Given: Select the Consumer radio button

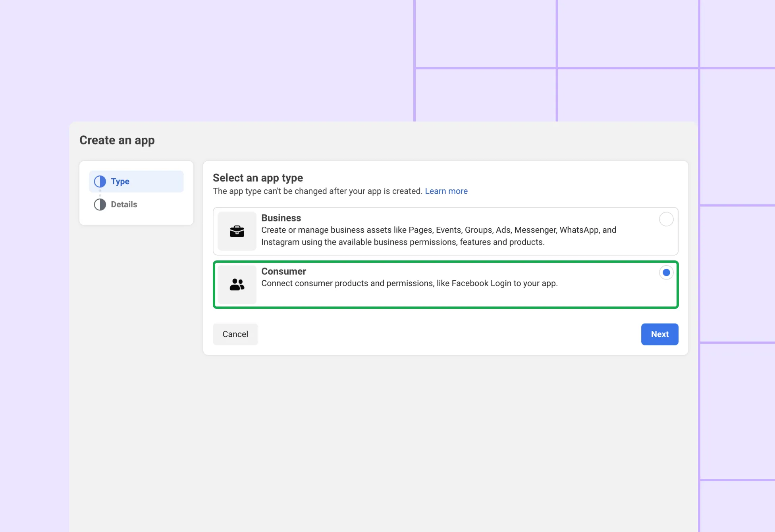Looking at the screenshot, I should click(x=666, y=272).
